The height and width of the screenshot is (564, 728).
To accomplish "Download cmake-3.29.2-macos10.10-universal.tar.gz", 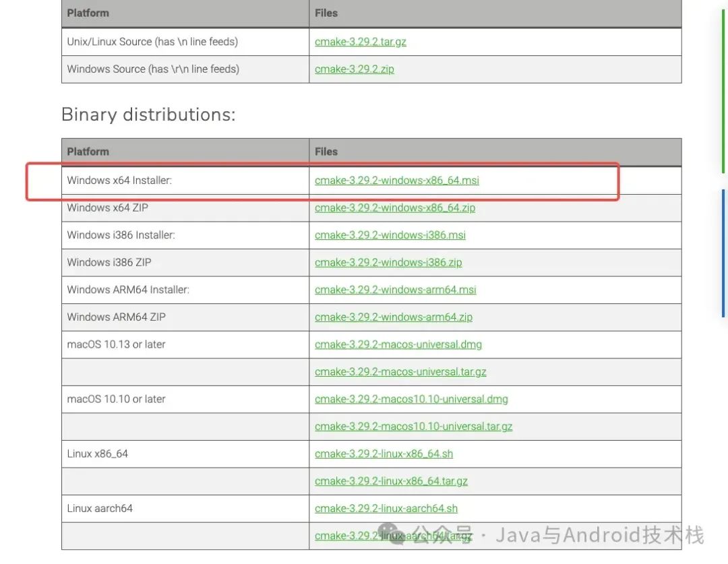I will (x=413, y=427).
